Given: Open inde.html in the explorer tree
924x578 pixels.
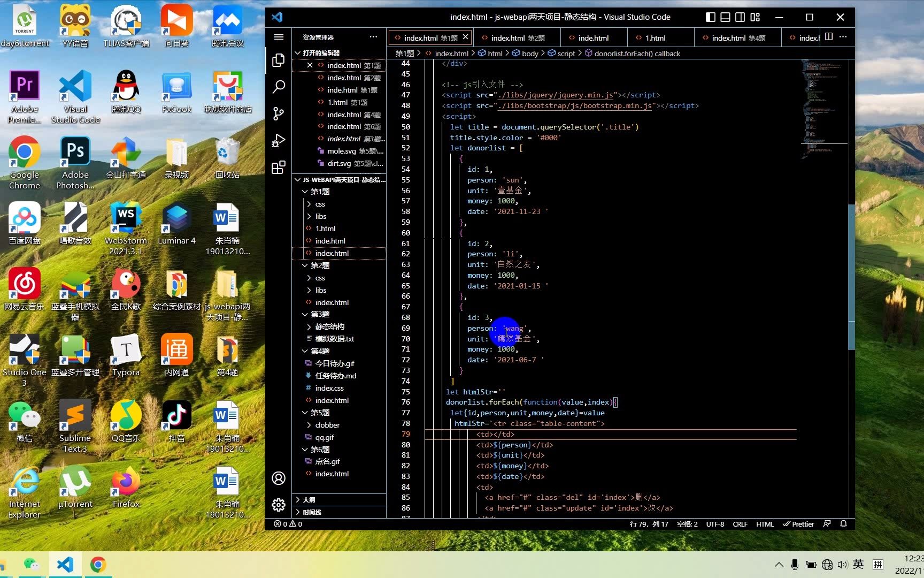Looking at the screenshot, I should [x=339, y=241].
